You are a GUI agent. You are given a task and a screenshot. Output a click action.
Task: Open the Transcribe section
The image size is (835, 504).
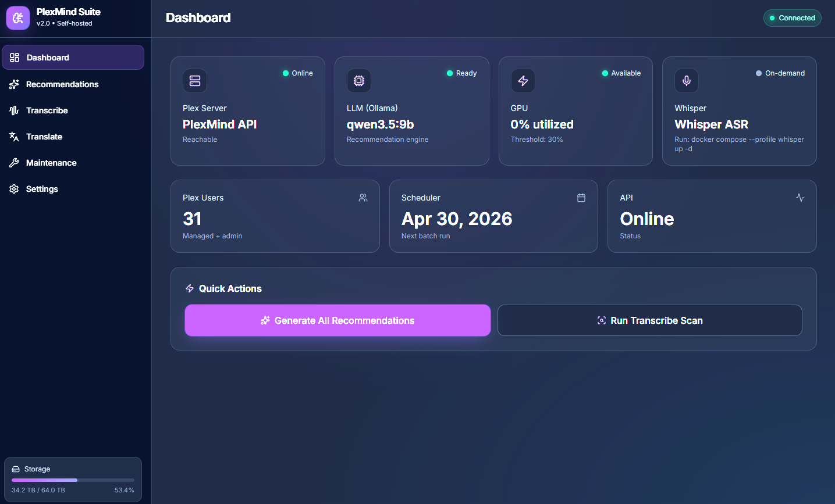click(73, 110)
